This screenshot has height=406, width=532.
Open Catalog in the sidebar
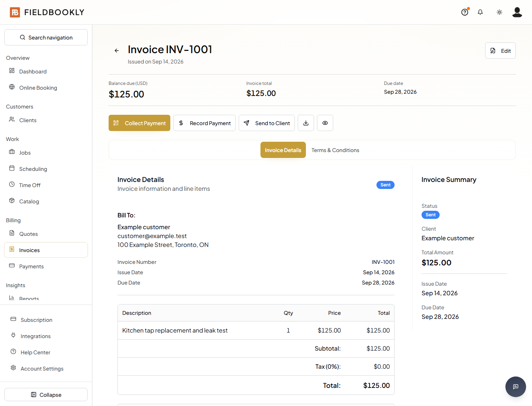point(46,201)
